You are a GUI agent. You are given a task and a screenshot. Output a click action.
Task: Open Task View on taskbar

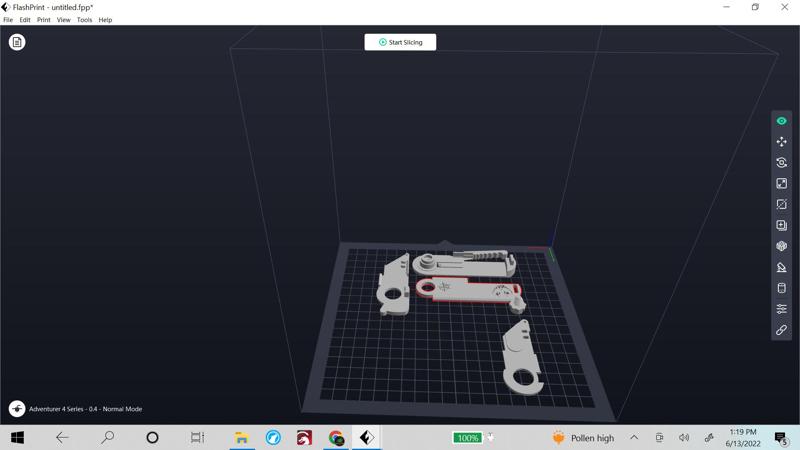coord(197,438)
